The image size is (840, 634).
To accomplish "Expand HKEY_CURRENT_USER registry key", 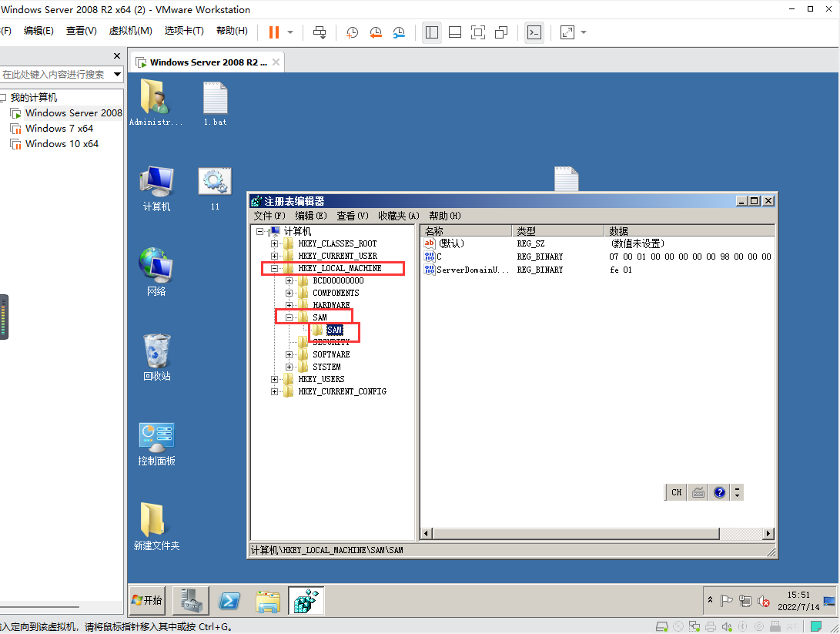I will (x=274, y=257).
